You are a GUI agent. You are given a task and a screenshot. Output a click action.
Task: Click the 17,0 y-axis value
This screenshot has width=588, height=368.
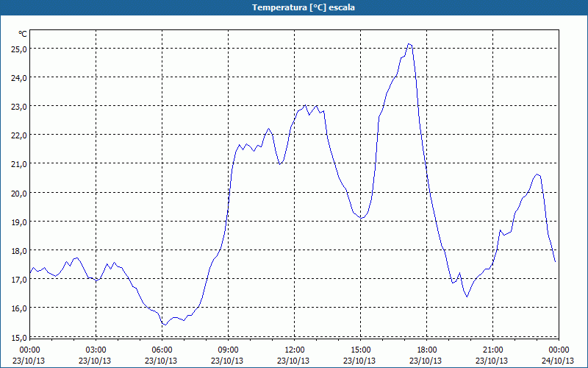coord(20,280)
